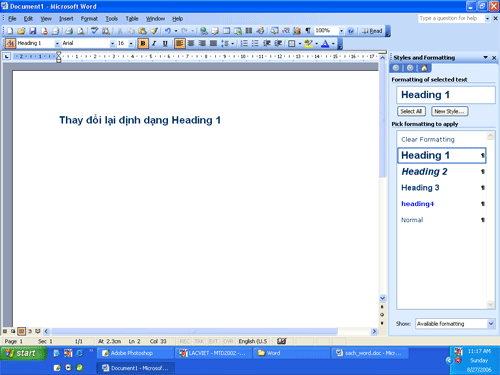Open Microsoft Word Help icon
Screen dimensions: 500x375
coord(351,31)
